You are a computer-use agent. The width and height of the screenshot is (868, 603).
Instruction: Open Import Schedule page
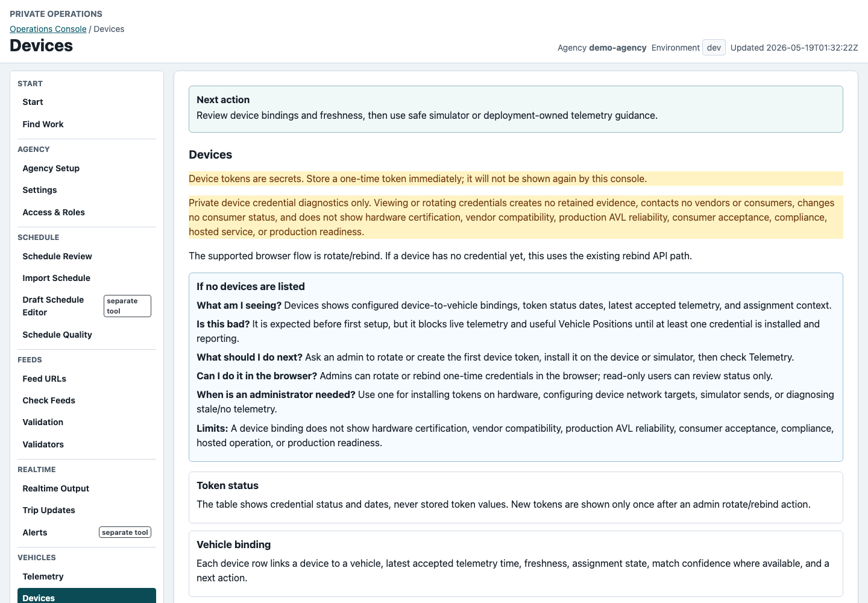[87, 278]
